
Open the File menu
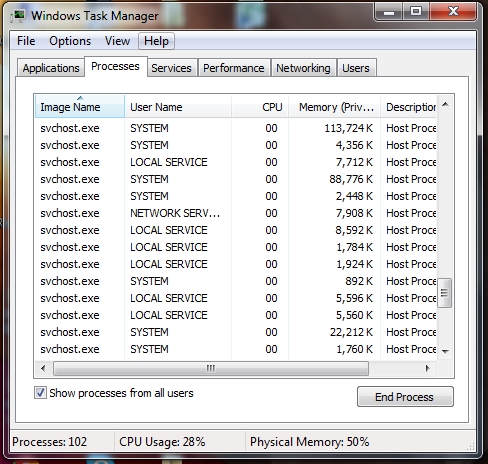26,41
